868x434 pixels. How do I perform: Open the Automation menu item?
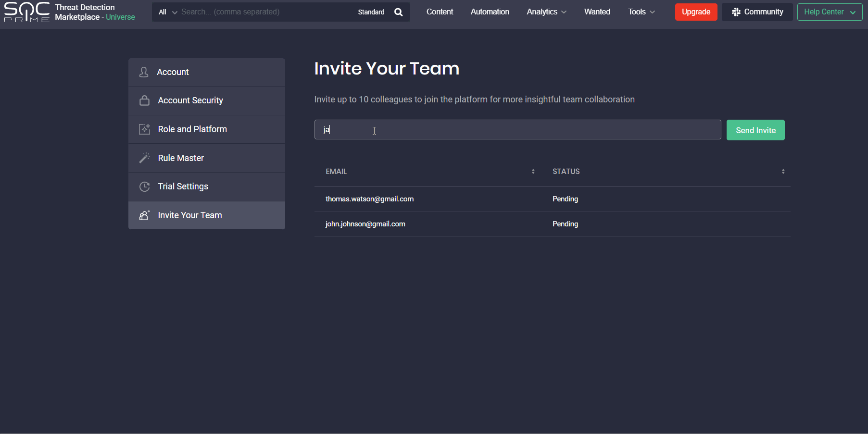490,12
